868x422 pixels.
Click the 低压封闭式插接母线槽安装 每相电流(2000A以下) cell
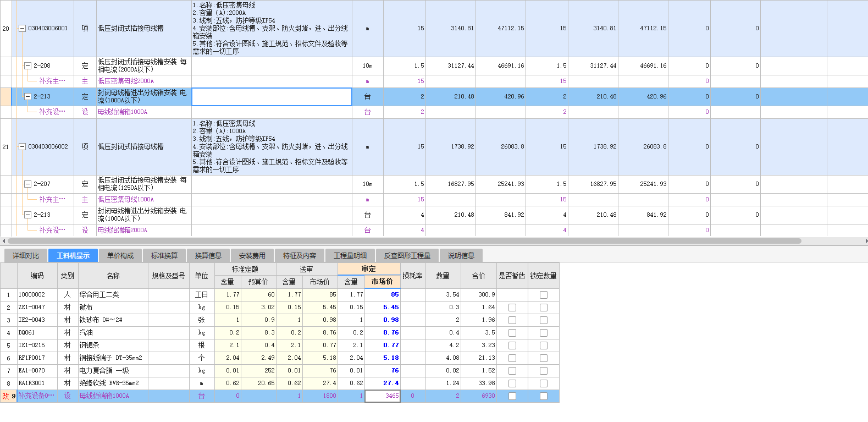[x=143, y=66]
